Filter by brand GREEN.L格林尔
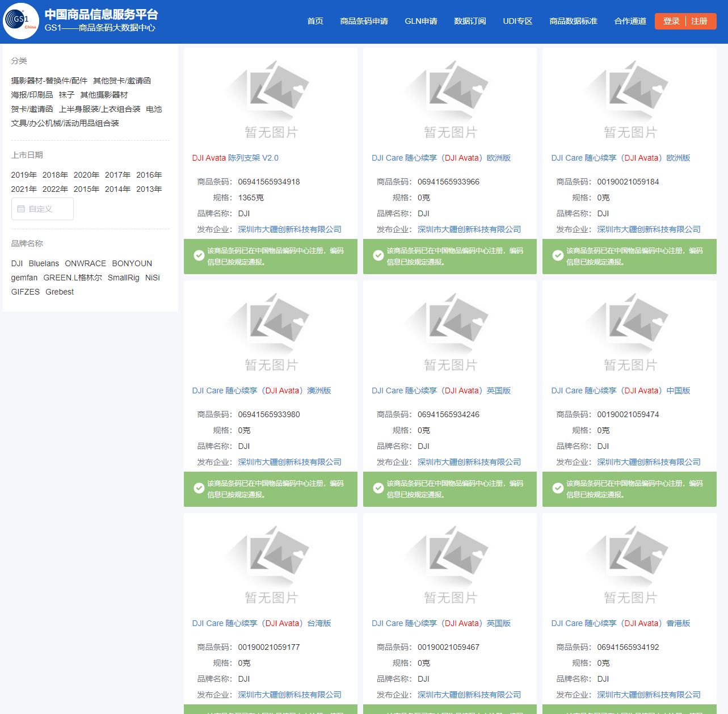728x714 pixels. [x=73, y=278]
